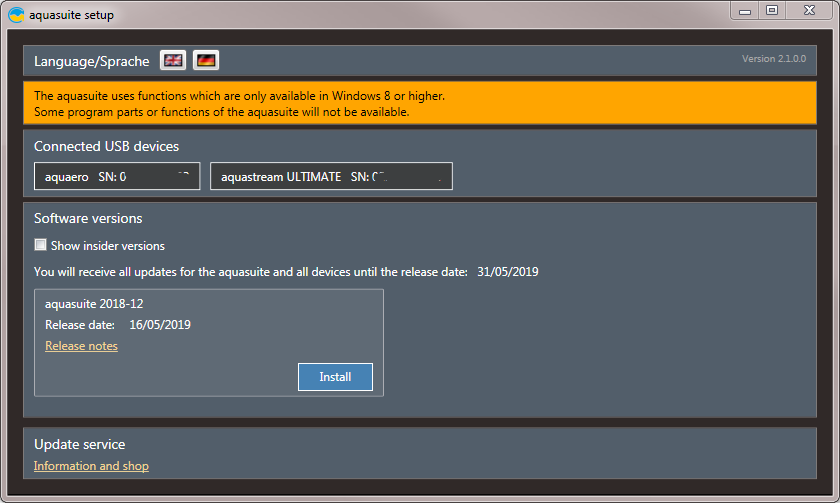This screenshot has width=840, height=503.
Task: Install aquasuite 2018-12
Action: [335, 377]
